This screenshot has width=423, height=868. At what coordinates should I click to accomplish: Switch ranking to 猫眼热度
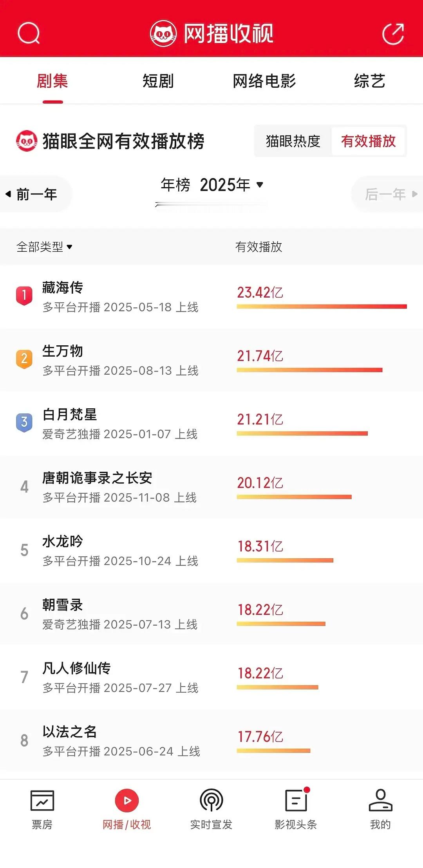pos(293,141)
